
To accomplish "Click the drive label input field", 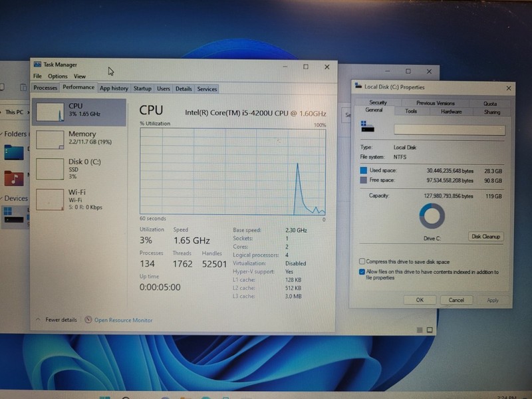I will pos(450,130).
